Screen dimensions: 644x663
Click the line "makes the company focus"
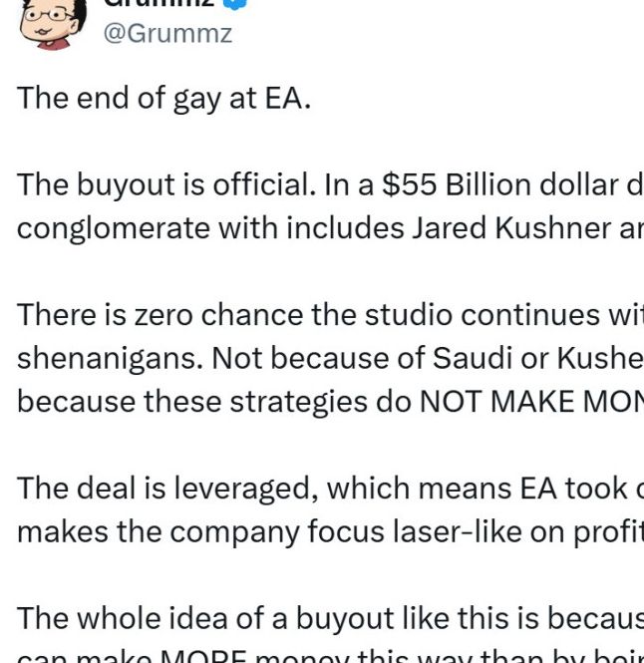(329, 530)
